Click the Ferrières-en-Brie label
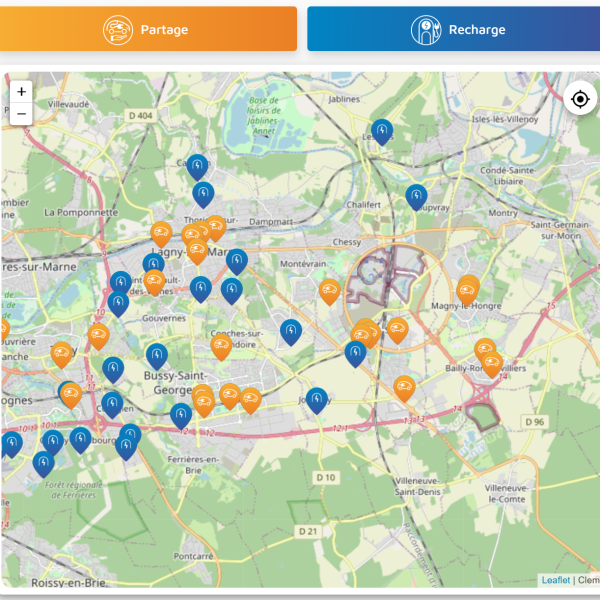Screen dimensions: 600x600 [x=193, y=465]
